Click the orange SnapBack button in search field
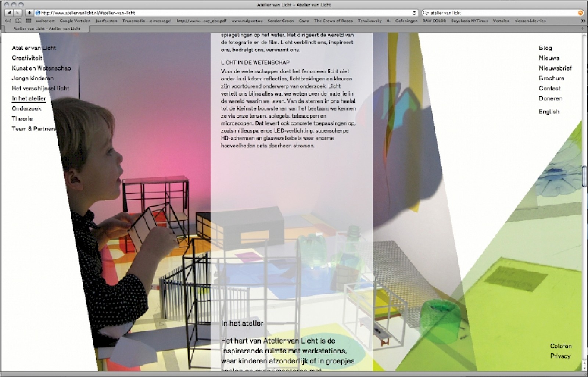Viewport: 588px width, 377px height. tap(581, 13)
